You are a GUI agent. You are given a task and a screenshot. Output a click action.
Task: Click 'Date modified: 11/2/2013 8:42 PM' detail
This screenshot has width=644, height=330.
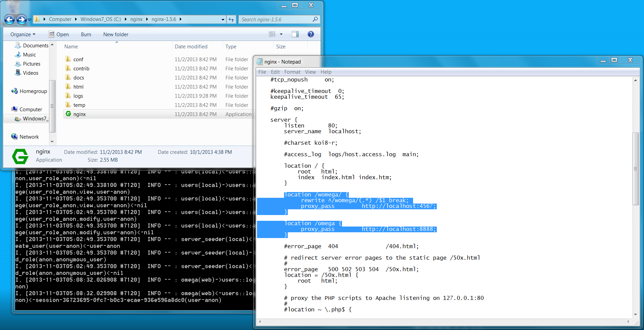click(103, 152)
